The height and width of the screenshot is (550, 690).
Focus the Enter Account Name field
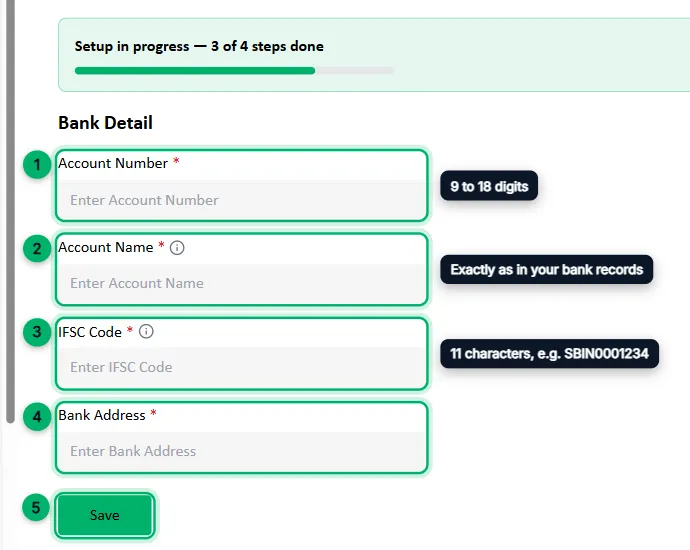242,283
